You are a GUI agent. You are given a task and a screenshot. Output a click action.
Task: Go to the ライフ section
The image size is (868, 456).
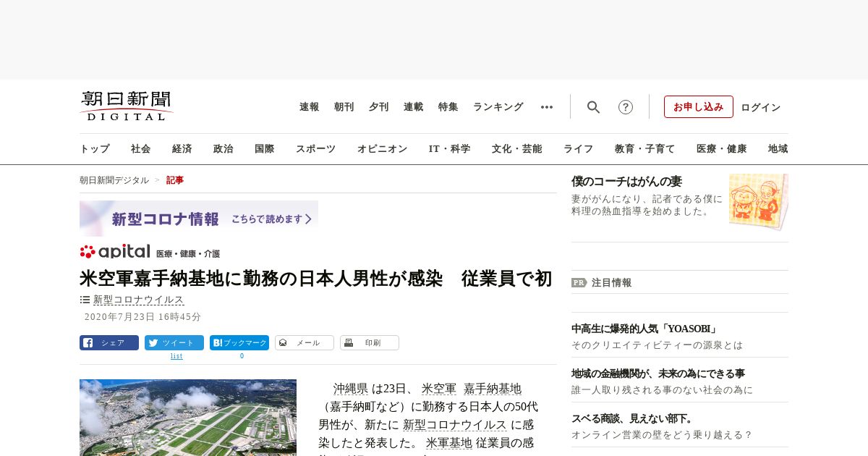pyautogui.click(x=579, y=149)
